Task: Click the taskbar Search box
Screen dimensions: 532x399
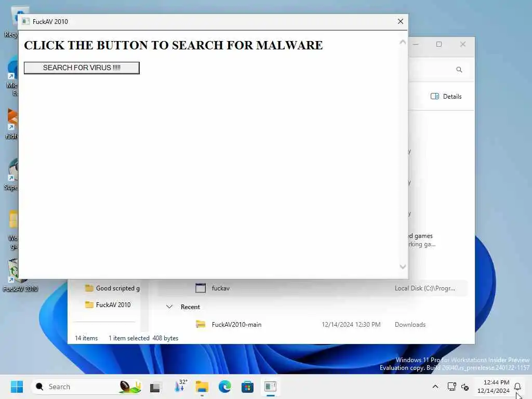Action: [87, 387]
